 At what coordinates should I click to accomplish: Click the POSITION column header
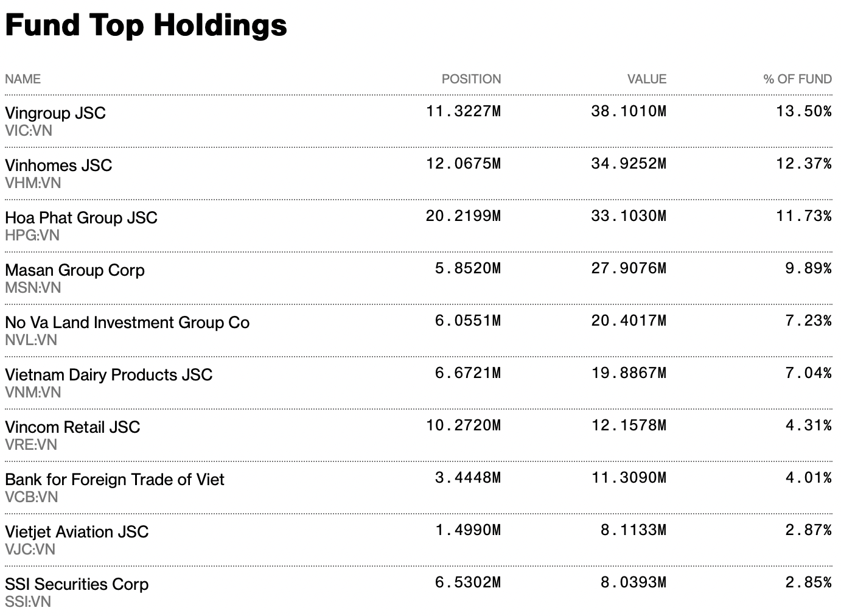point(471,79)
